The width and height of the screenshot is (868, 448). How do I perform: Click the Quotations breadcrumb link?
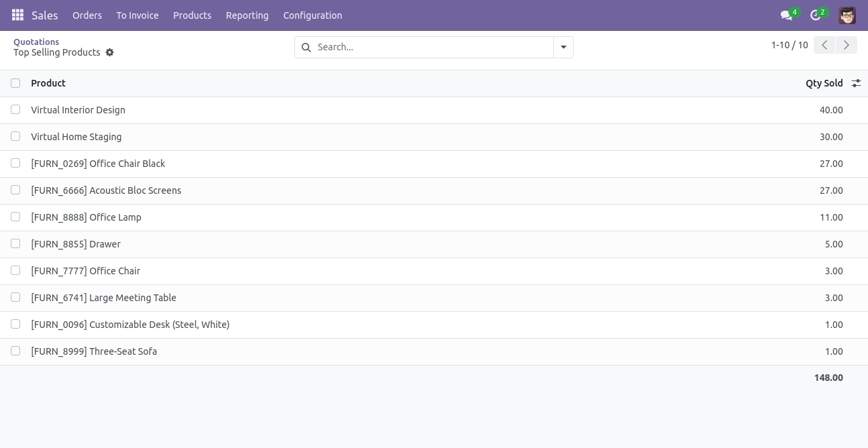tap(36, 42)
